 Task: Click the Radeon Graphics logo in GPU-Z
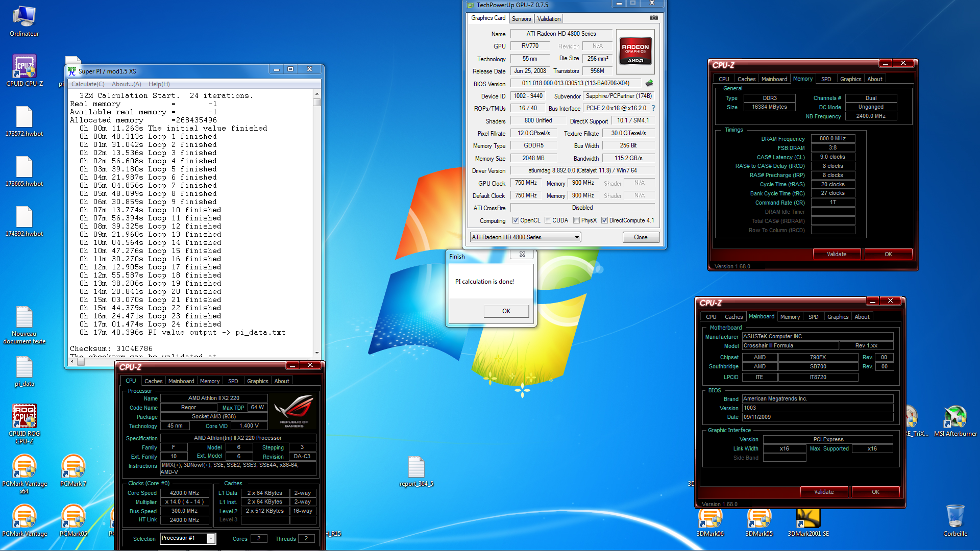tap(635, 52)
